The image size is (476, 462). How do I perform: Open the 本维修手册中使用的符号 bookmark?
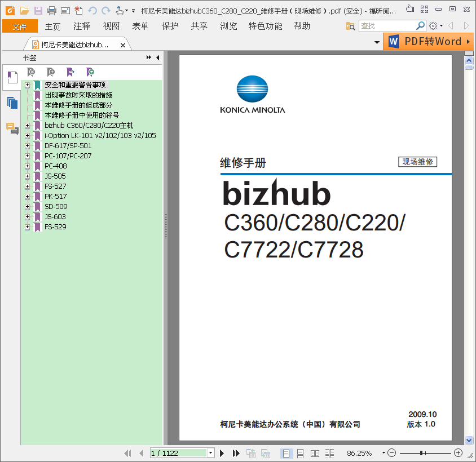tap(82, 115)
